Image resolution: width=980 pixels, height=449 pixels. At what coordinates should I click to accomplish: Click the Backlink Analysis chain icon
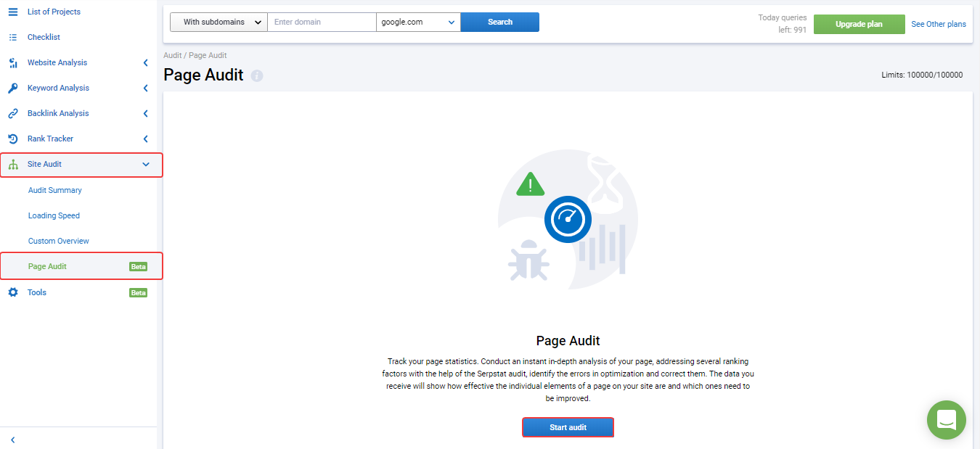(12, 113)
